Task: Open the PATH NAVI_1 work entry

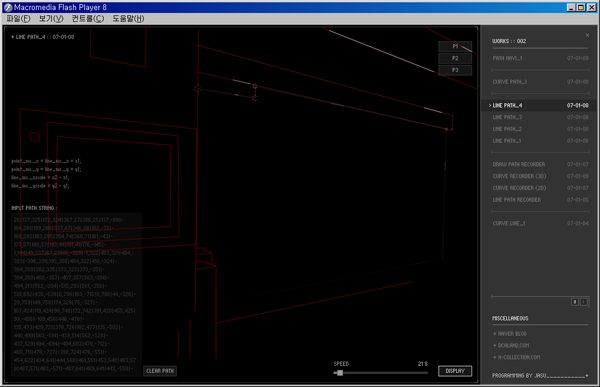Action: (540, 58)
